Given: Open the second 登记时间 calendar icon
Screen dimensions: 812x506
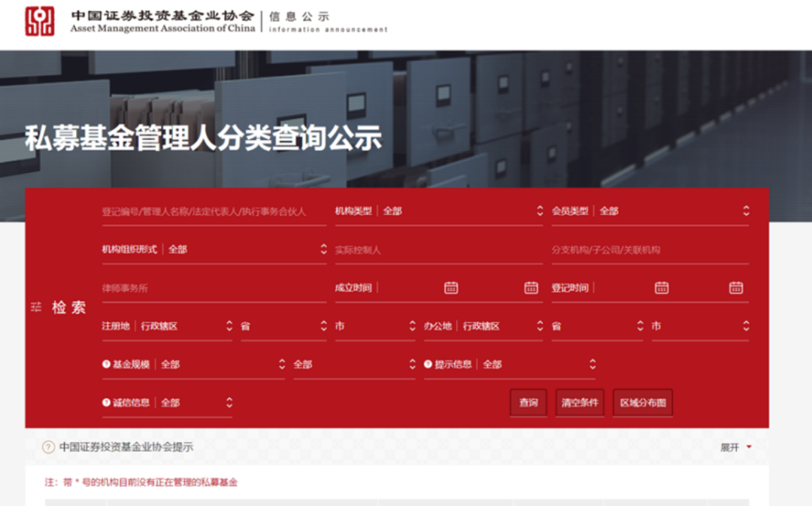Looking at the screenshot, I should [x=736, y=287].
